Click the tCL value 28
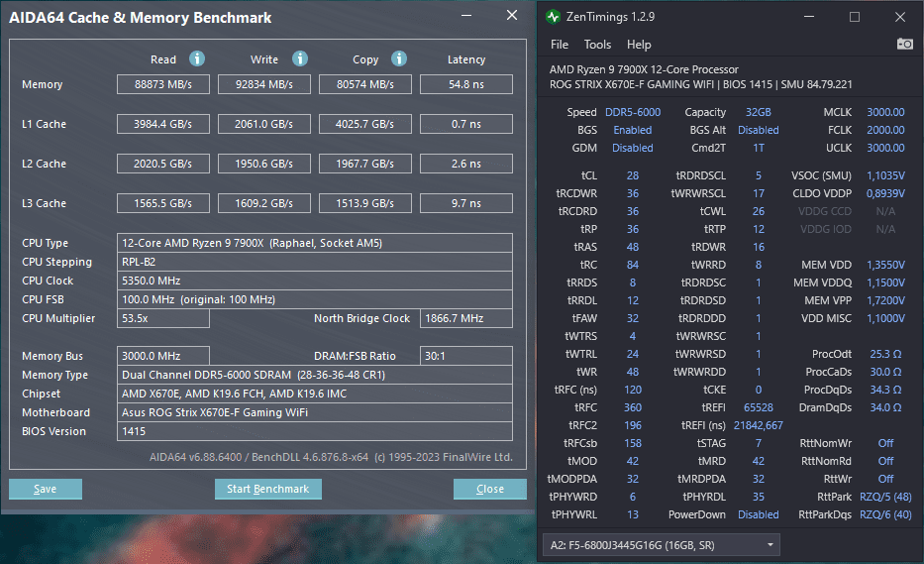 pos(632,175)
